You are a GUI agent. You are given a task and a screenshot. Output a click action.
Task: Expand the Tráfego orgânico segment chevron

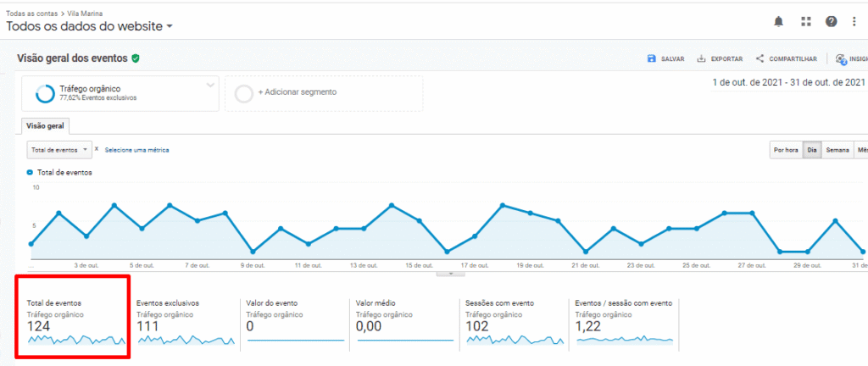pos(210,85)
